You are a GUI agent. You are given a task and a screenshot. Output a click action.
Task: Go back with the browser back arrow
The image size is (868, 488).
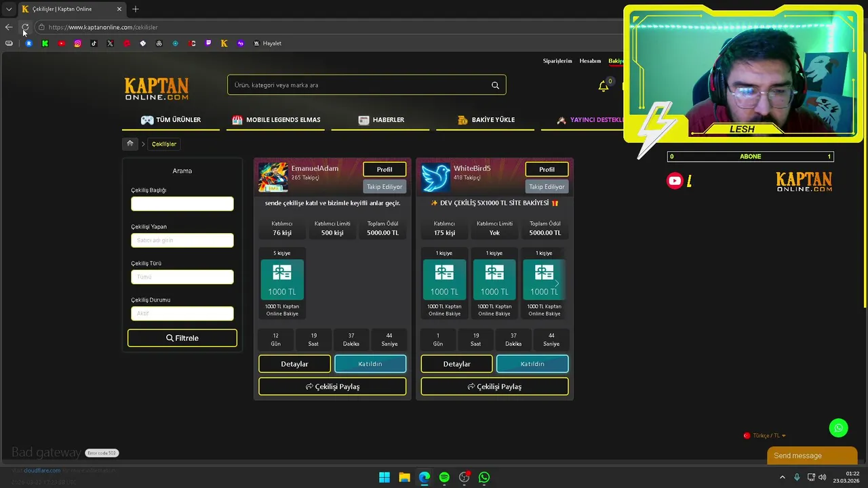tap(9, 27)
